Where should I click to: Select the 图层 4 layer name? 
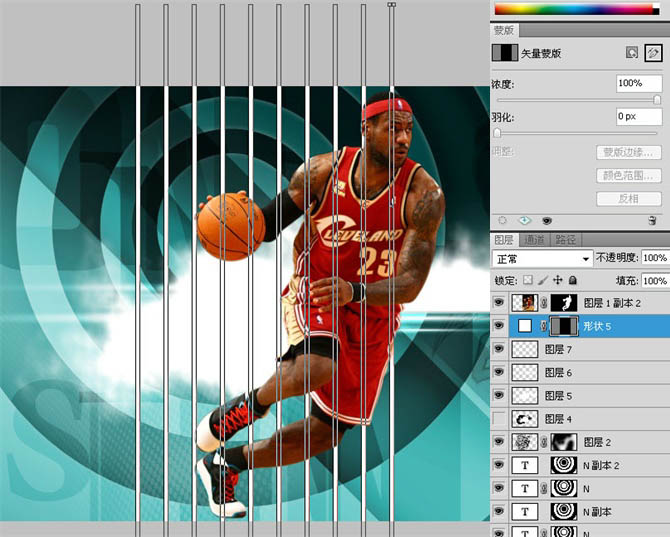(x=558, y=419)
